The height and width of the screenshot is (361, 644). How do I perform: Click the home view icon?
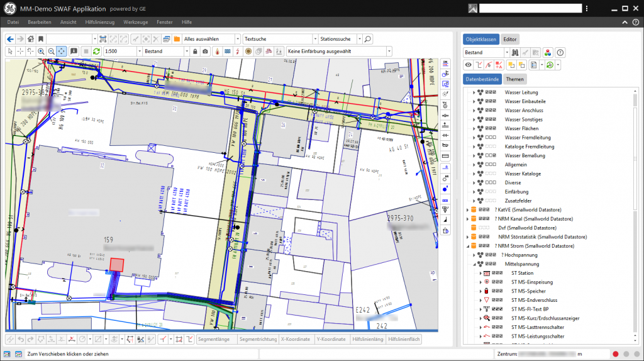pos(30,39)
